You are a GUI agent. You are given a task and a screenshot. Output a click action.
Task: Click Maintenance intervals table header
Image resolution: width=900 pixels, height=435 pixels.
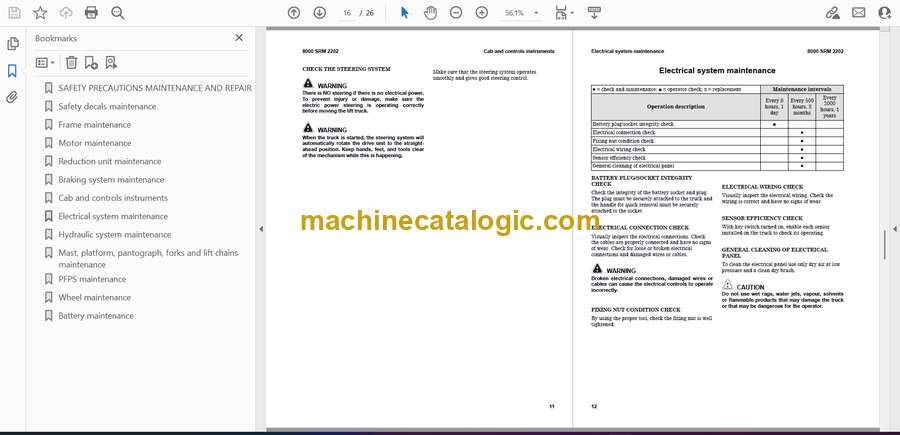[802, 90]
